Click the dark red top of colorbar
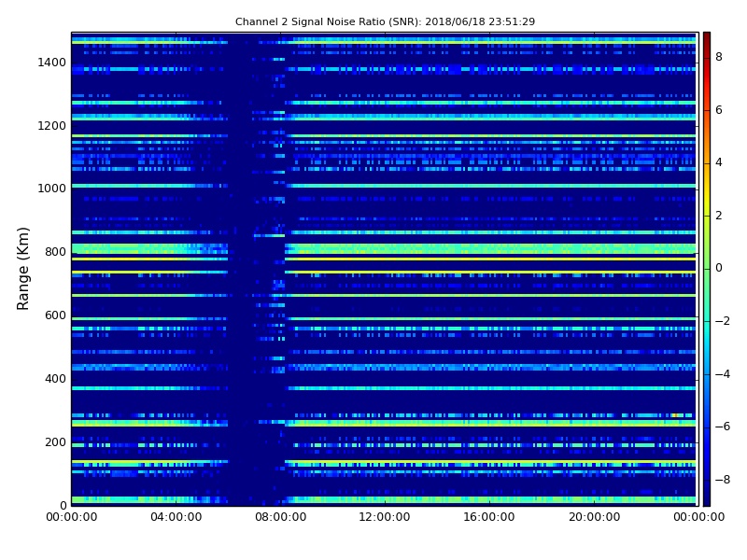This screenshot has height=560, width=747. click(x=707, y=37)
